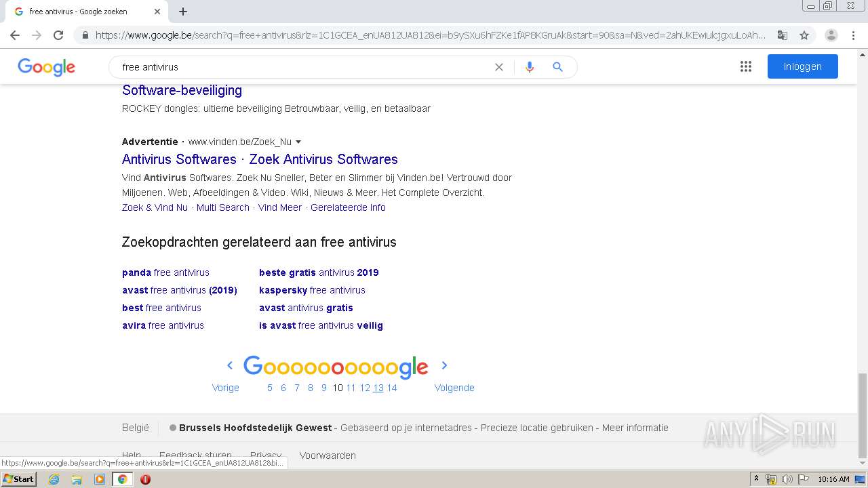Click the Chrome icon in the taskbar

(x=122, y=479)
